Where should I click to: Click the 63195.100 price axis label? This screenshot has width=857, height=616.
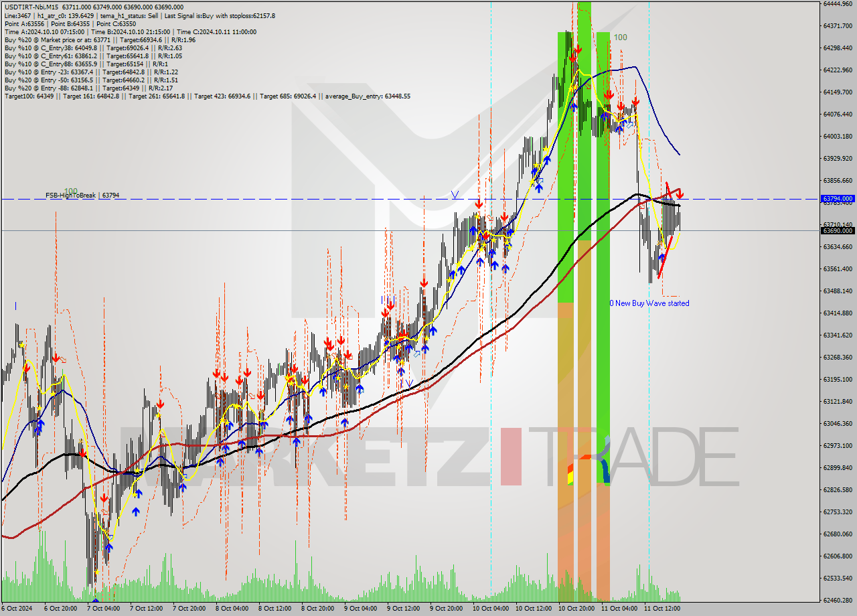tap(838, 379)
